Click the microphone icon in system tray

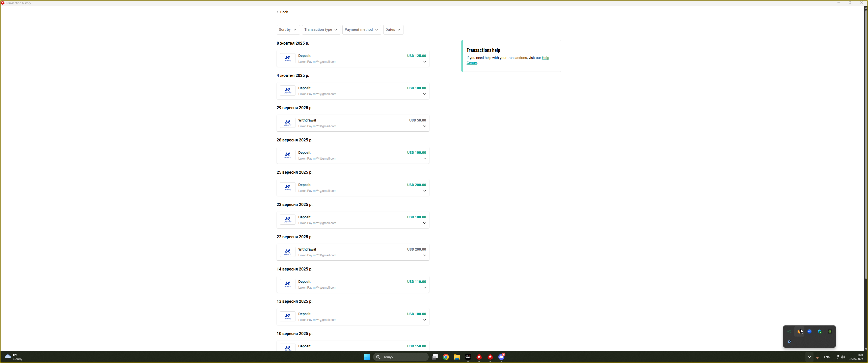point(818,357)
